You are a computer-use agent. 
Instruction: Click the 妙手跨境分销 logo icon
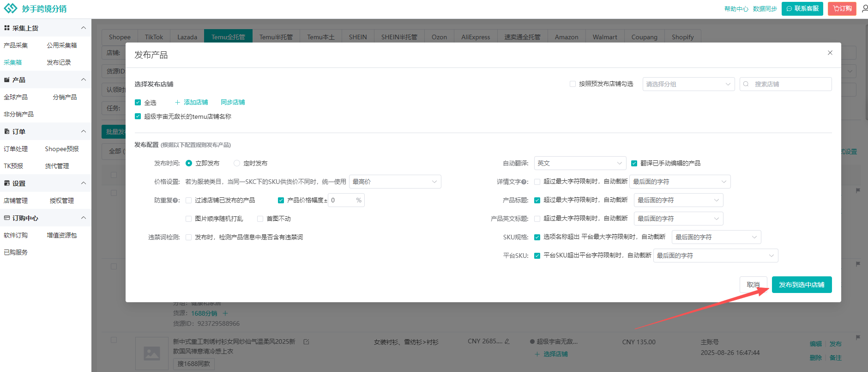(10, 9)
